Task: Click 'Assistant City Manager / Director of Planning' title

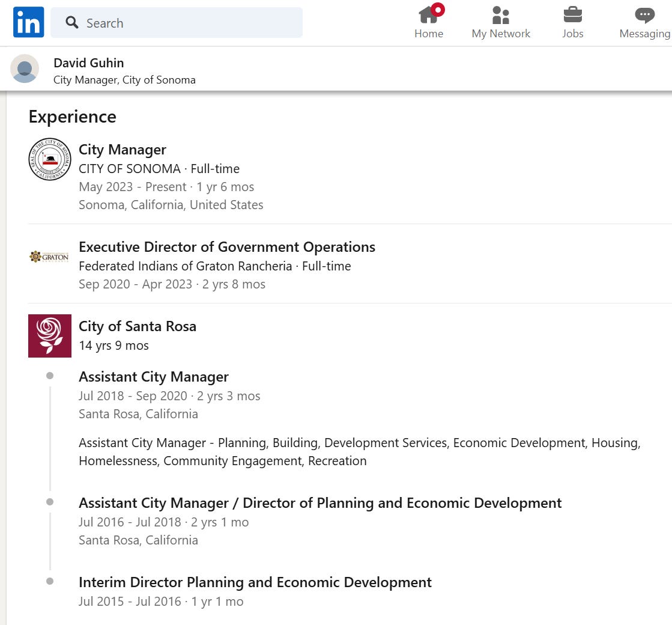Action: [320, 503]
